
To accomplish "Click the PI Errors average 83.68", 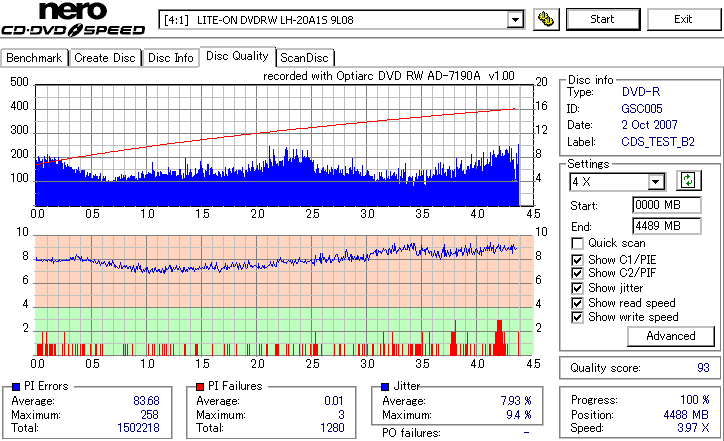I will coord(146,401).
